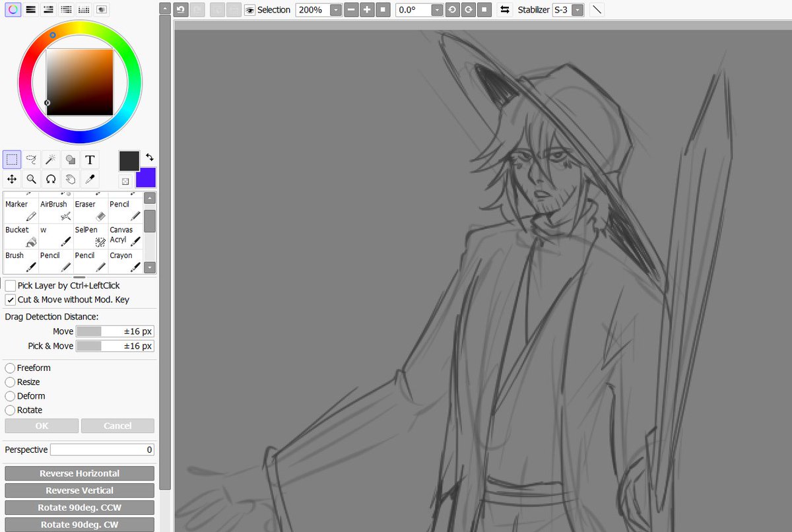This screenshot has height=532, width=792.
Task: Select the Deform transform option
Action: click(10, 396)
